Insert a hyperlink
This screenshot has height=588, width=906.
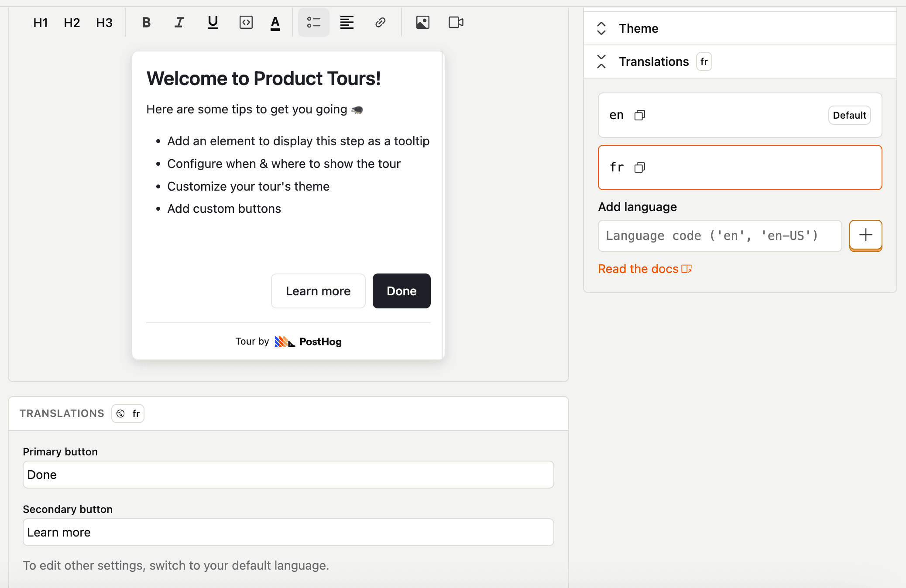point(380,22)
